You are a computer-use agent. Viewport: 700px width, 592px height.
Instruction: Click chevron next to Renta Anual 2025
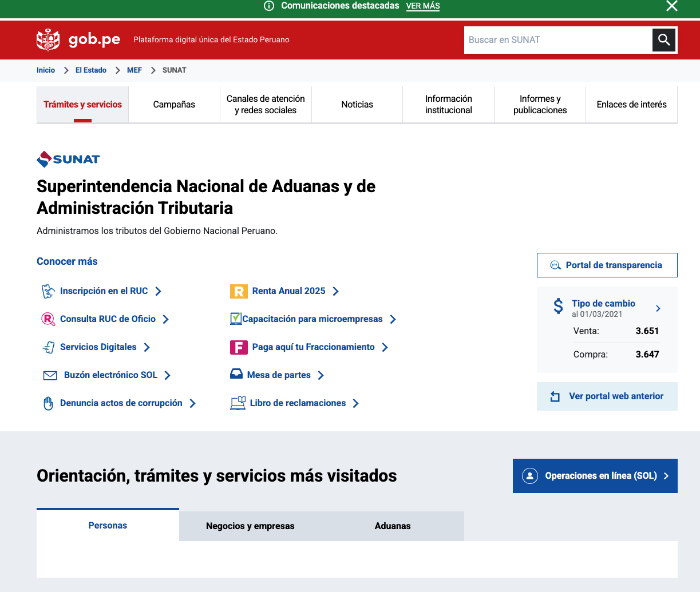pos(336,291)
